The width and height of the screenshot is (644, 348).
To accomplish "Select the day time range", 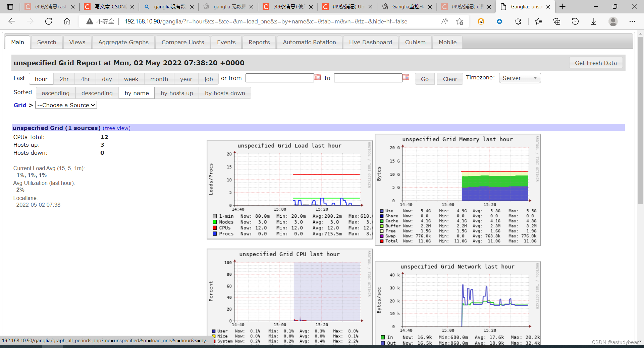I will point(107,79).
